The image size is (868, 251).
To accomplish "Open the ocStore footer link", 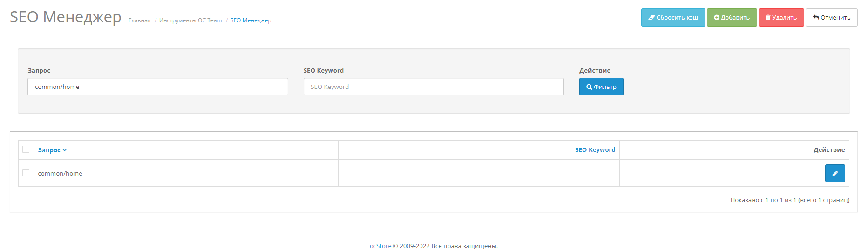I will tap(380, 246).
